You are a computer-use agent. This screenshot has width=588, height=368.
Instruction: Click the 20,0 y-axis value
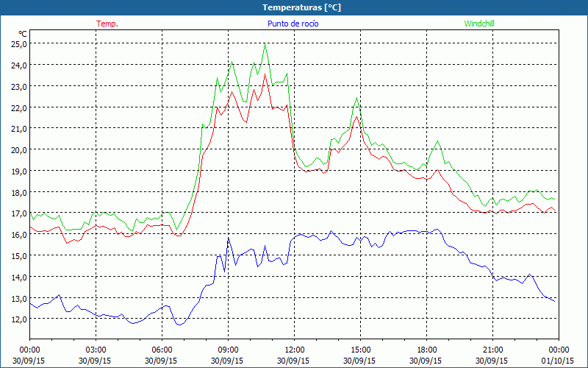point(19,150)
